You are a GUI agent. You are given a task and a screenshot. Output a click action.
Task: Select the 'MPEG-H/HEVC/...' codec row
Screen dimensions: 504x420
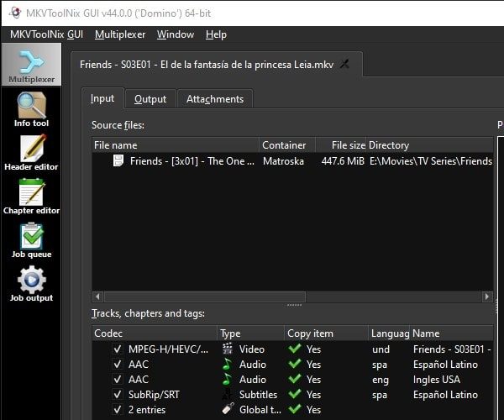click(168, 349)
